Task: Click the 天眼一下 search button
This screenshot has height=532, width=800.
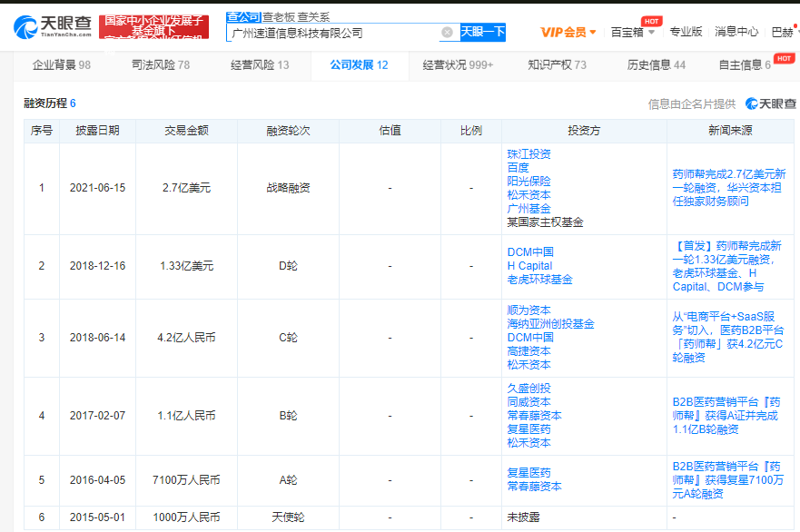Action: [x=483, y=32]
